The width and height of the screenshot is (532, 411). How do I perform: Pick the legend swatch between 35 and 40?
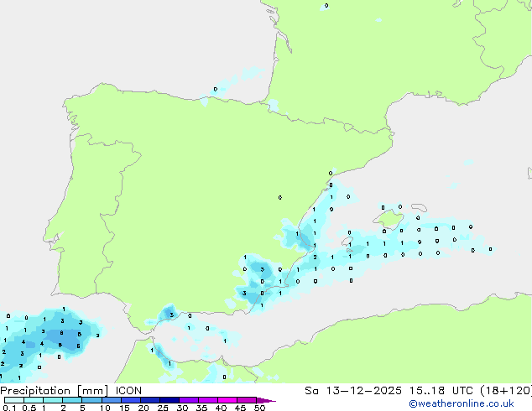[208, 400]
